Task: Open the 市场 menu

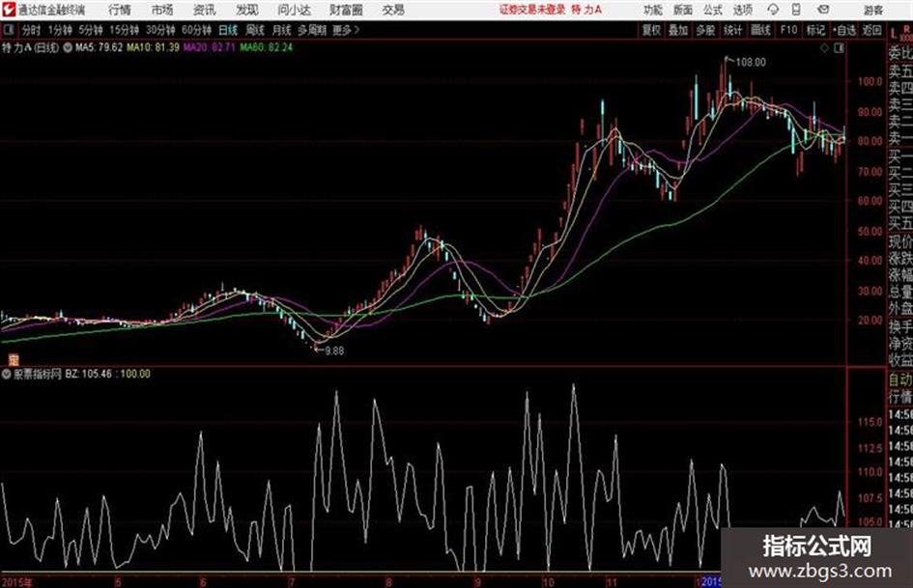Action: pyautogui.click(x=162, y=10)
